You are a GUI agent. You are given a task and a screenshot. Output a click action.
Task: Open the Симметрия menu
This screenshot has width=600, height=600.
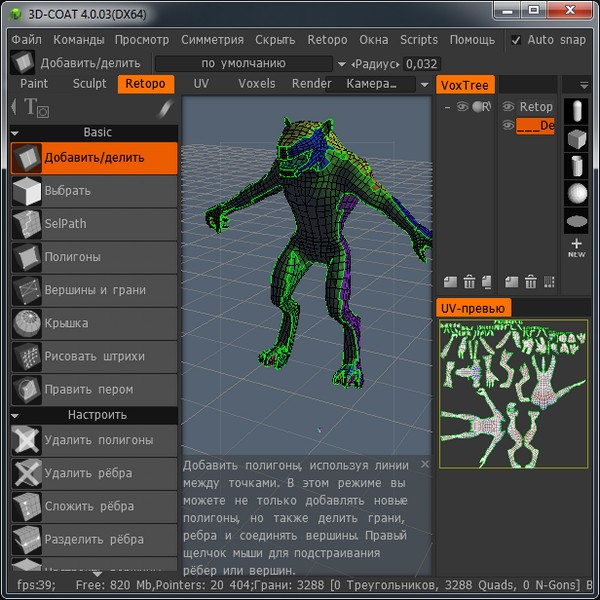click(x=212, y=40)
